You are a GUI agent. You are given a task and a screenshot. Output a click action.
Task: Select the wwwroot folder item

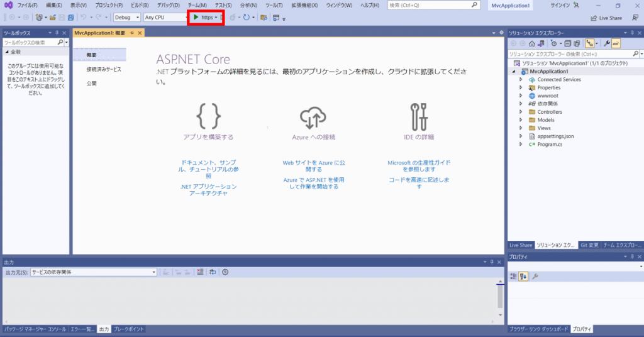click(548, 96)
